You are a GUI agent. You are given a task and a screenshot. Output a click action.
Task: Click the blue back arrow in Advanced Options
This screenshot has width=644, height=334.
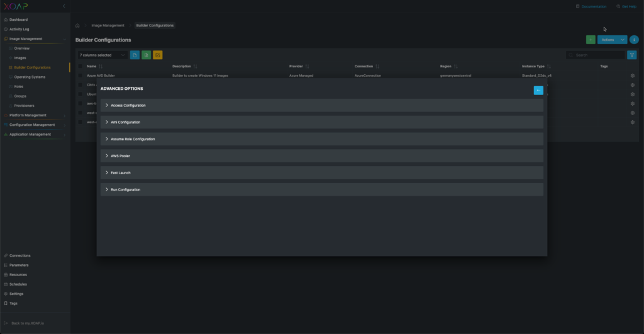click(x=538, y=91)
